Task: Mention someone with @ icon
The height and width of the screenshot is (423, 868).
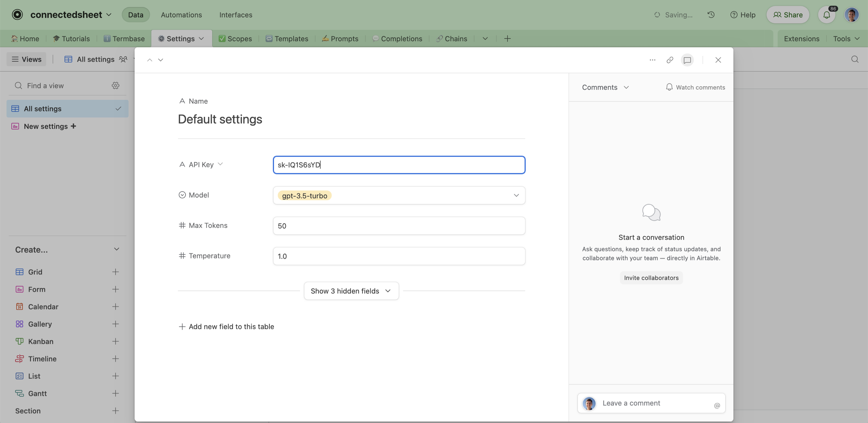Action: click(x=717, y=405)
